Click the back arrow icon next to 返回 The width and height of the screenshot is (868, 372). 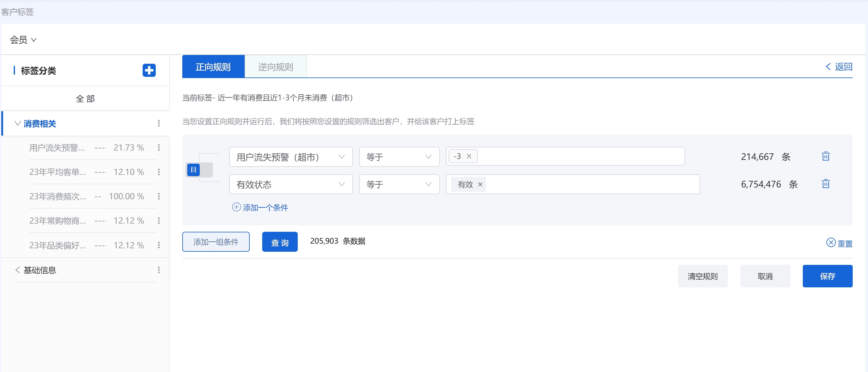828,67
